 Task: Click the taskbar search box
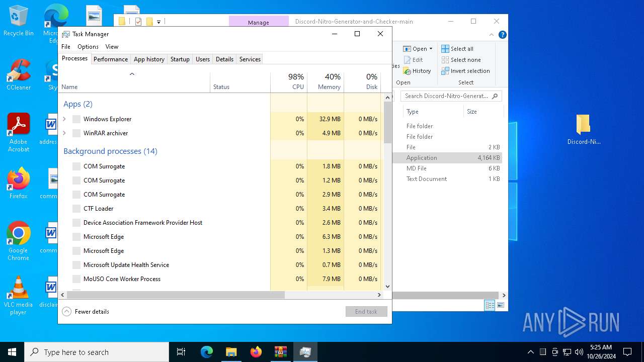point(97,352)
